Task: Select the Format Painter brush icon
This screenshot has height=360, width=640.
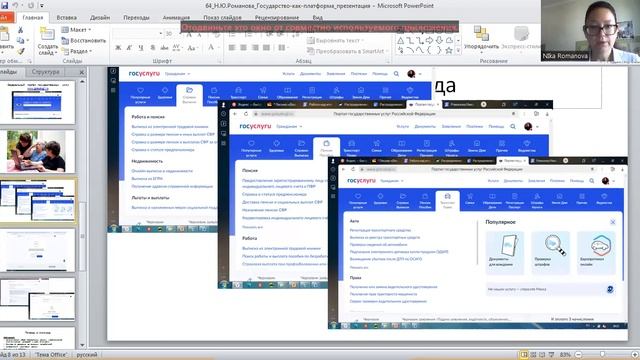Action: (20, 51)
